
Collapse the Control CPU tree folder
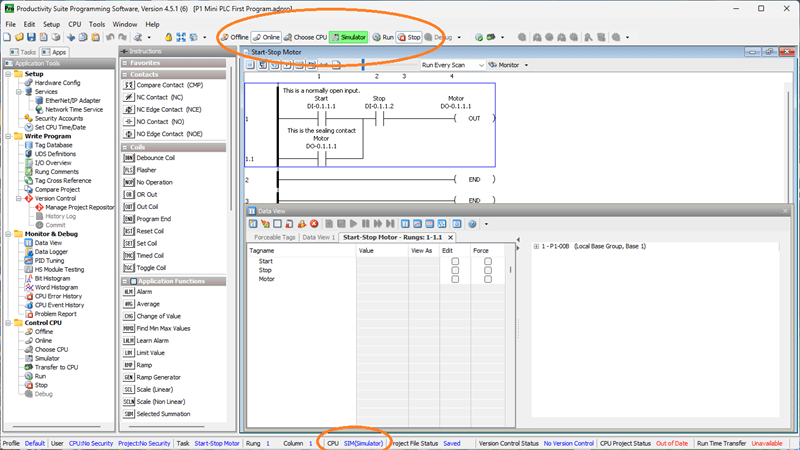(9, 322)
